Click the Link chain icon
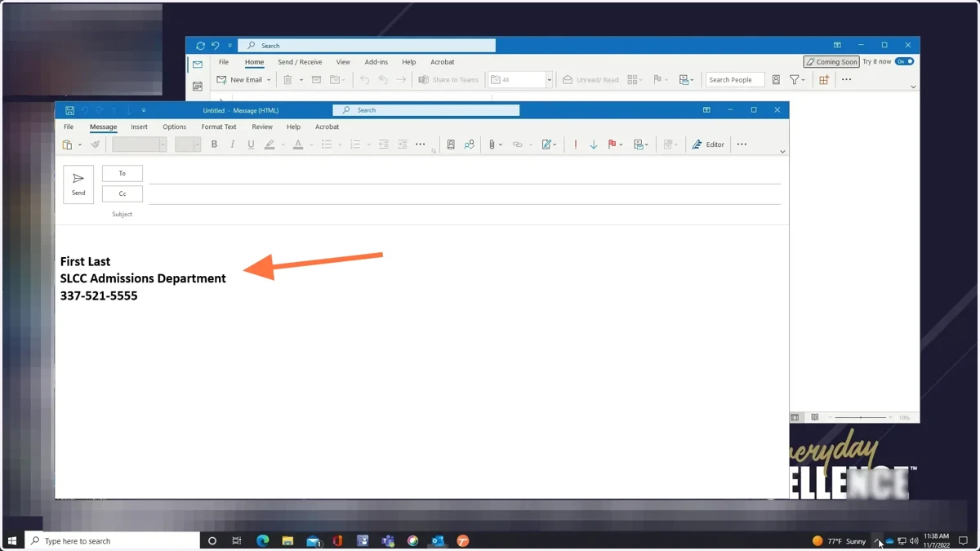 517,144
